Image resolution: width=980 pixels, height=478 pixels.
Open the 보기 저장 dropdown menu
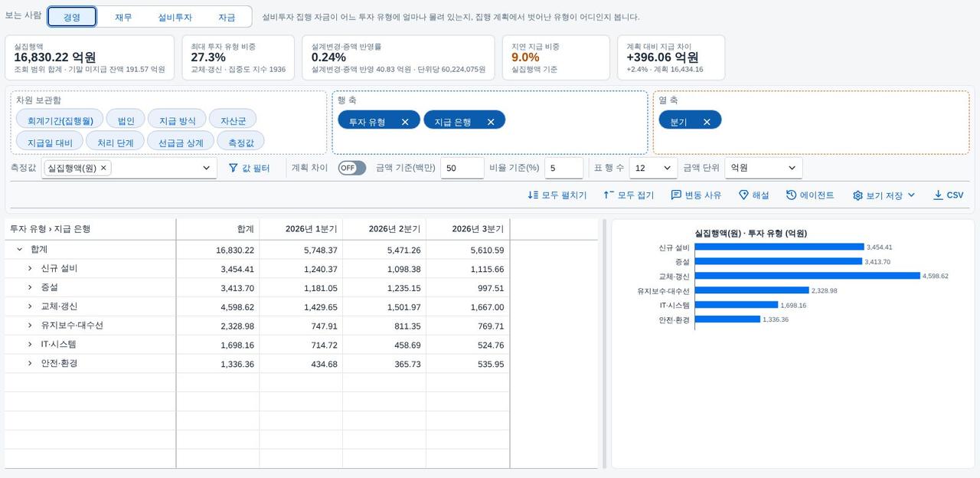pyautogui.click(x=884, y=195)
